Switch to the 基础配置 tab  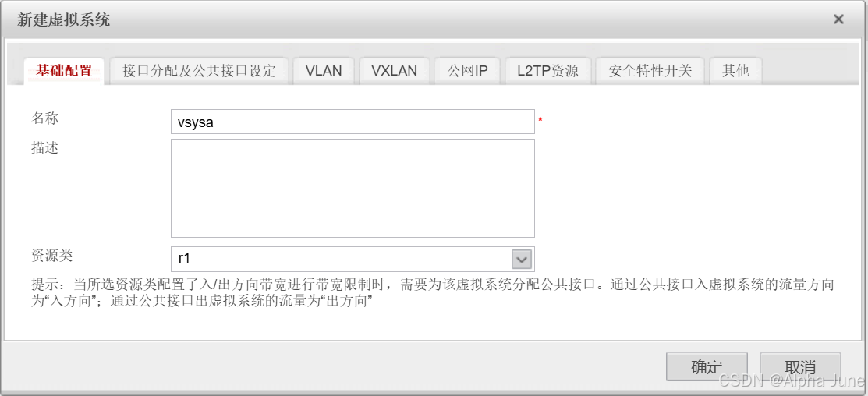[x=64, y=71]
